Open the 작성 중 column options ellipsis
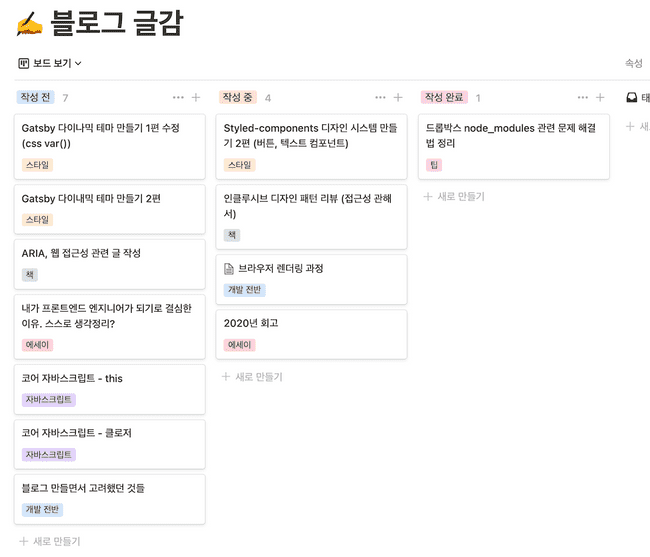650x557 pixels. point(380,97)
